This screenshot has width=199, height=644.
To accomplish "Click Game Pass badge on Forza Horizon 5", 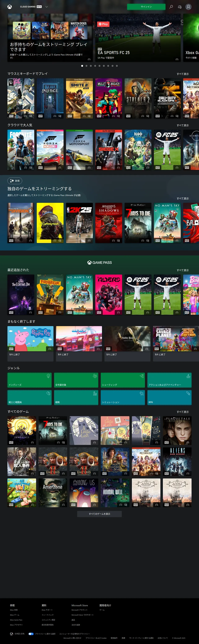I will (40, 168).
